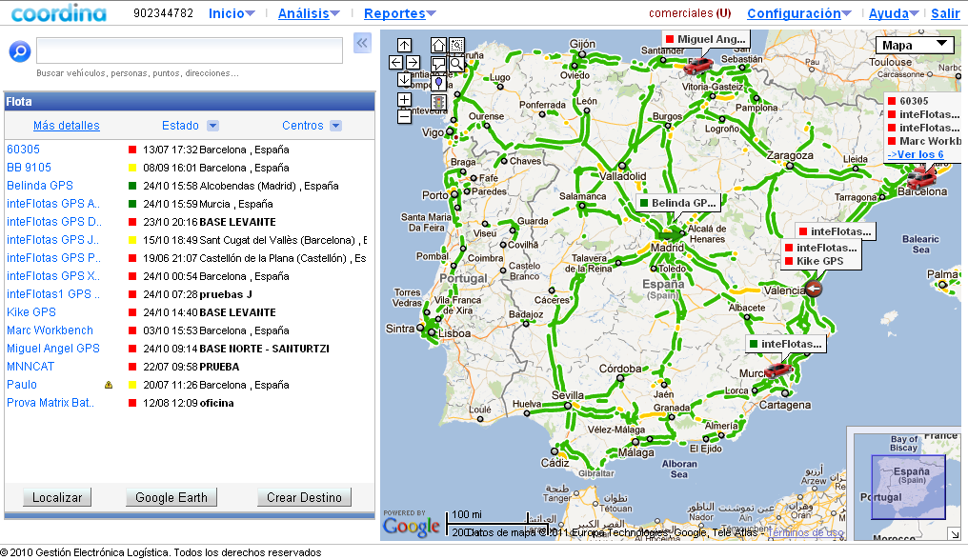Image resolution: width=968 pixels, height=560 pixels.
Task: Open the Análisis menu
Action: [309, 13]
